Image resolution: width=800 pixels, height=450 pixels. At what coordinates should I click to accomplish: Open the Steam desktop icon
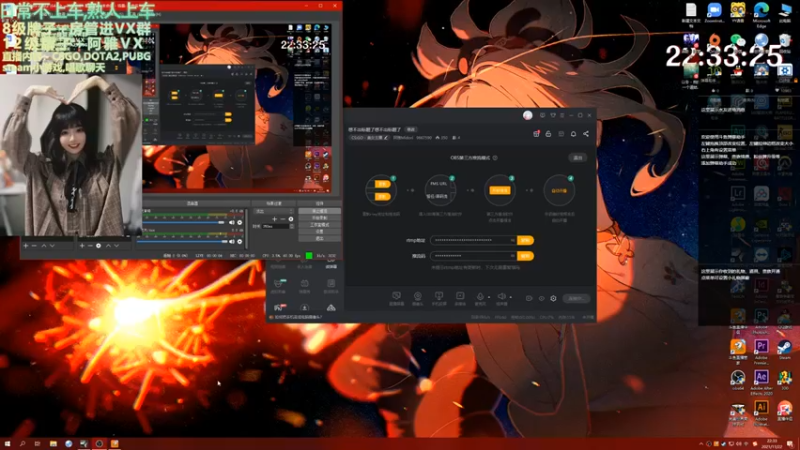[x=785, y=349]
